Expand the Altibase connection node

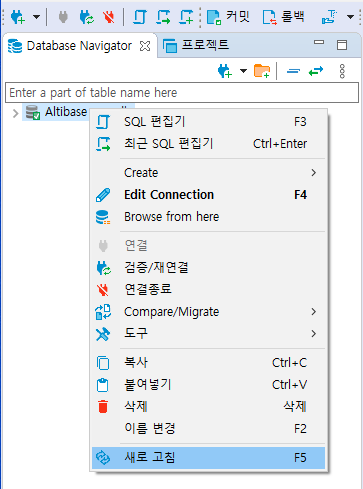pyautogui.click(x=15, y=113)
